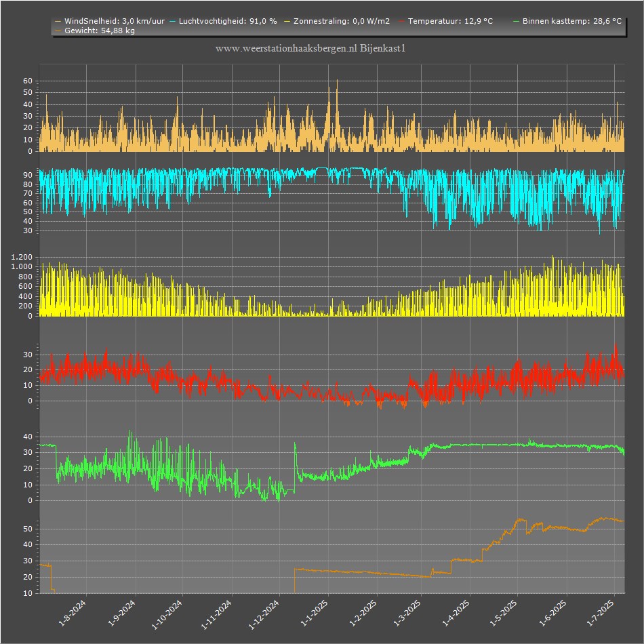644x644 pixels.
Task: Click the WindSnelheid: 3,0 km/uur legend entry
Action: (110, 21)
